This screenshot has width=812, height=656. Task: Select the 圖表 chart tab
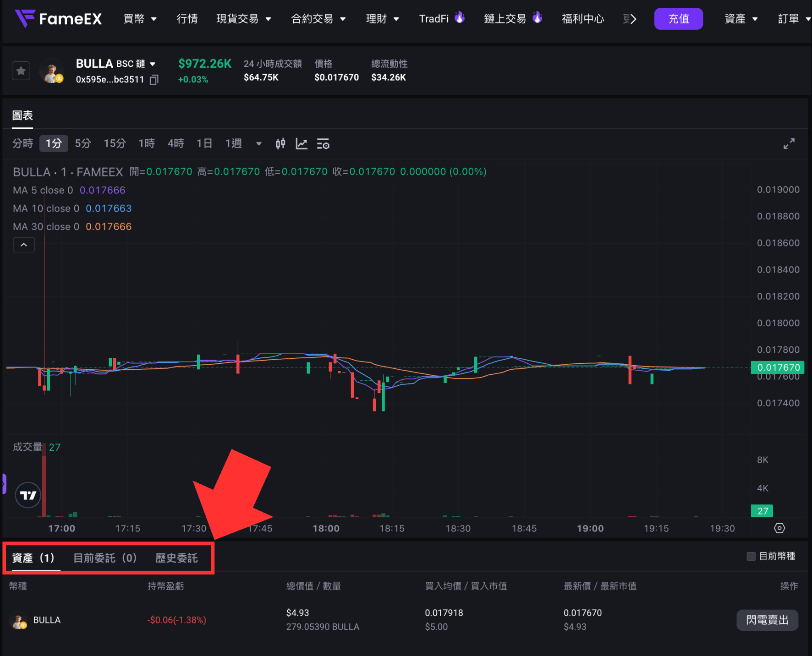tap(22, 116)
